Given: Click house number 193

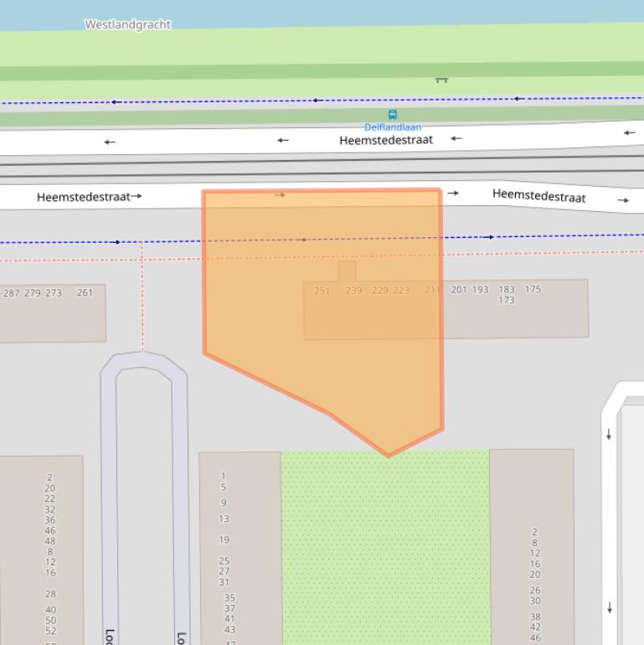Looking at the screenshot, I should [x=480, y=290].
